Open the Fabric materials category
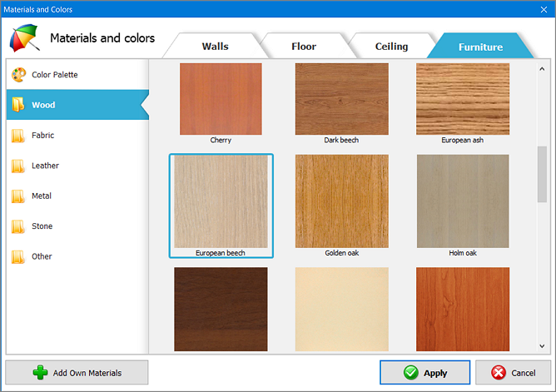The height and width of the screenshot is (392, 556). click(x=77, y=135)
